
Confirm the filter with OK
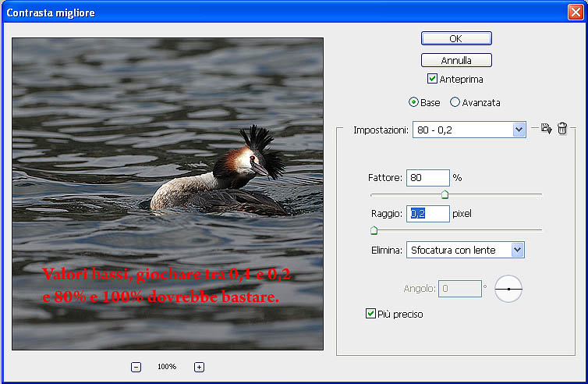point(456,38)
